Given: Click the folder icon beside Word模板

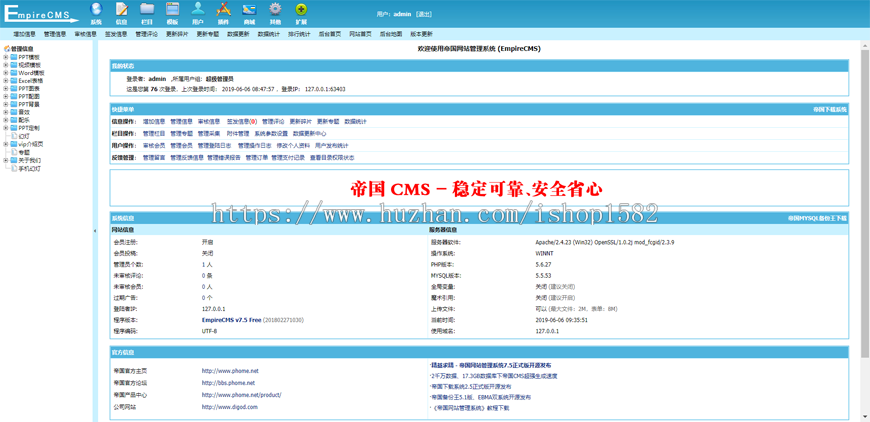Looking at the screenshot, I should point(14,72).
